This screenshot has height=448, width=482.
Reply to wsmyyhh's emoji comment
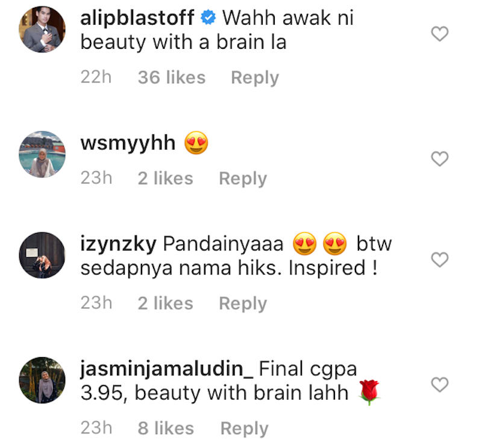[x=243, y=178]
